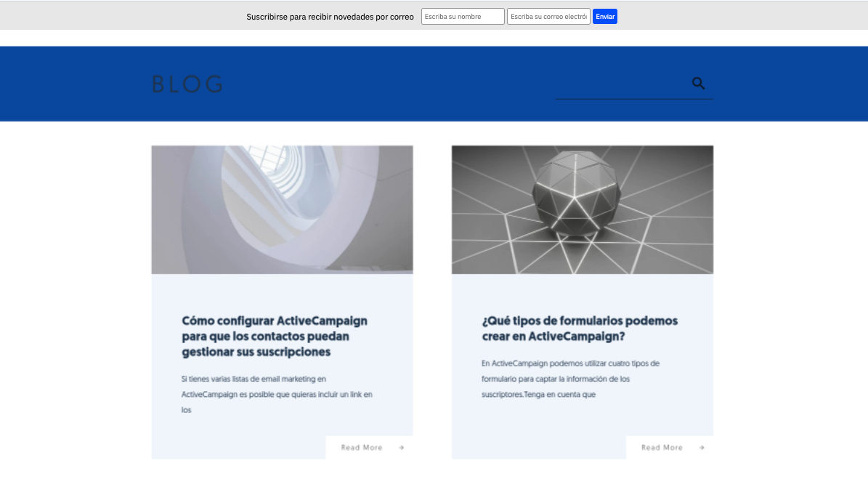
Task: Click the magnifying glass search icon
Action: coord(698,84)
